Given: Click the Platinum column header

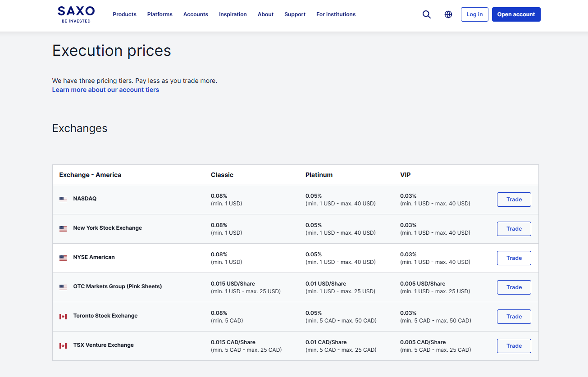Looking at the screenshot, I should point(319,175).
